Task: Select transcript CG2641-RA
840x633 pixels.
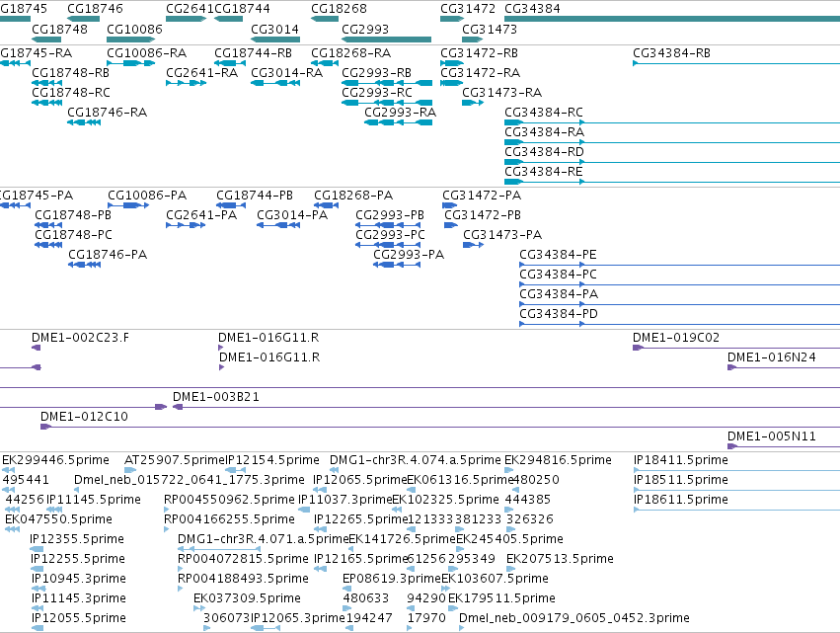Action: (186, 83)
